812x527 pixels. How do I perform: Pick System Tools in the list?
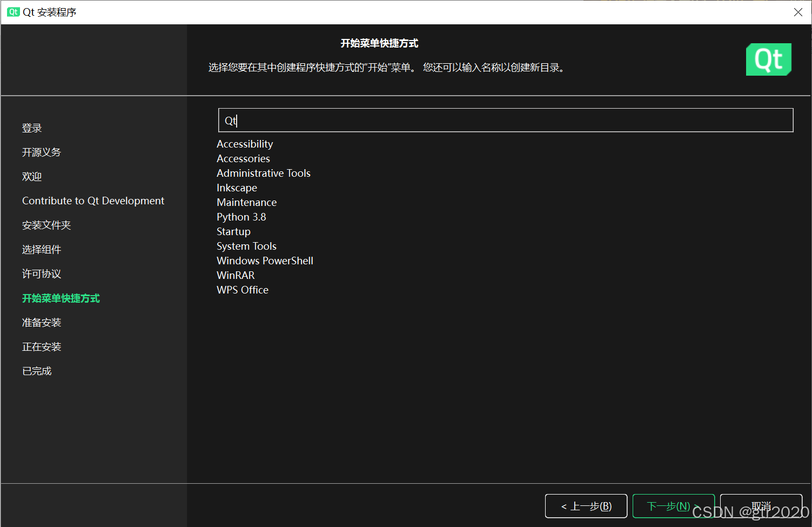pos(246,246)
